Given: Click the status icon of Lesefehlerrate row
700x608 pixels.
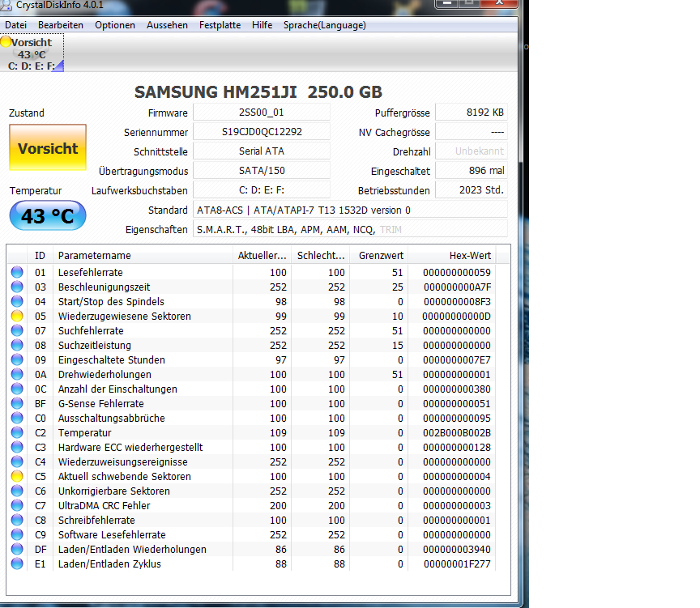Looking at the screenshot, I should [17, 272].
